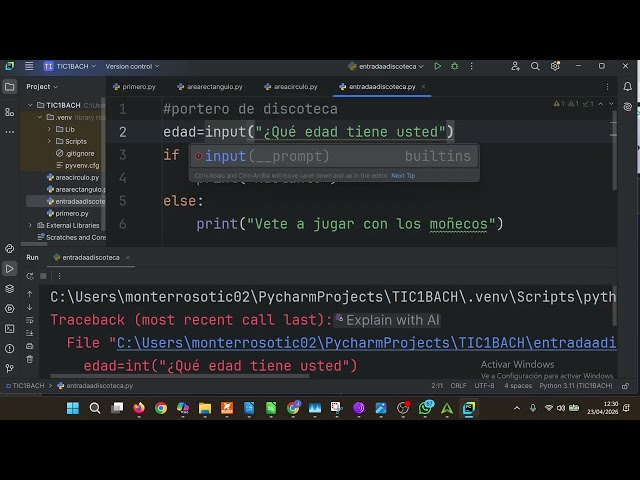Open the Services tool window icon

pyautogui.click(x=9, y=309)
